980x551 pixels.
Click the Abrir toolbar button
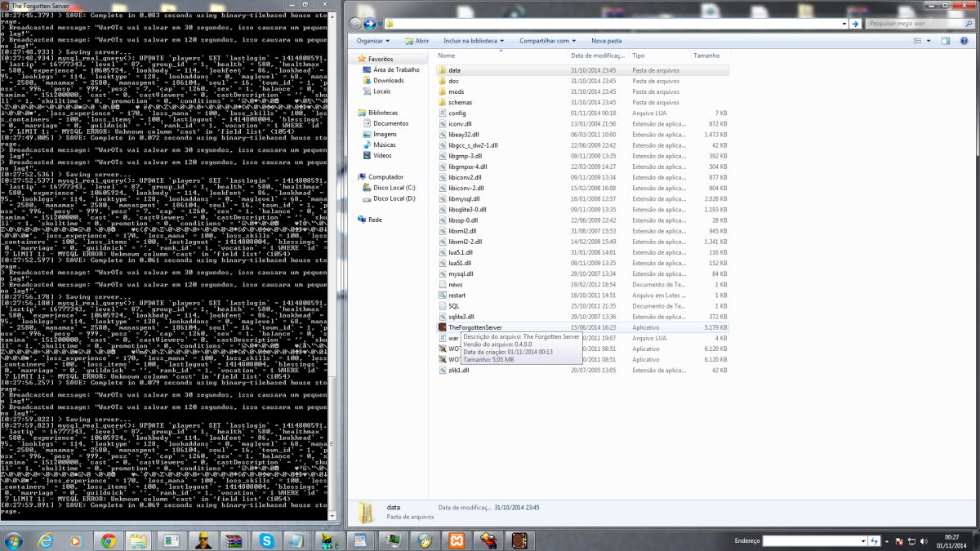[416, 41]
